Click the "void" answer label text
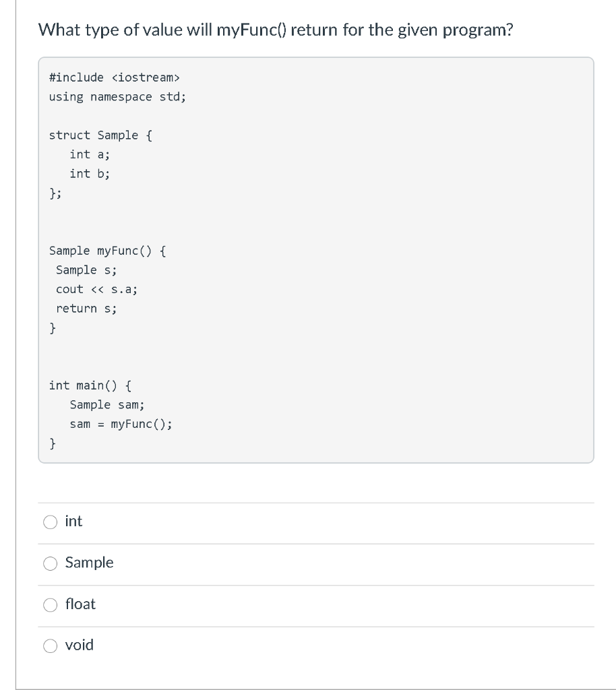 coord(80,645)
